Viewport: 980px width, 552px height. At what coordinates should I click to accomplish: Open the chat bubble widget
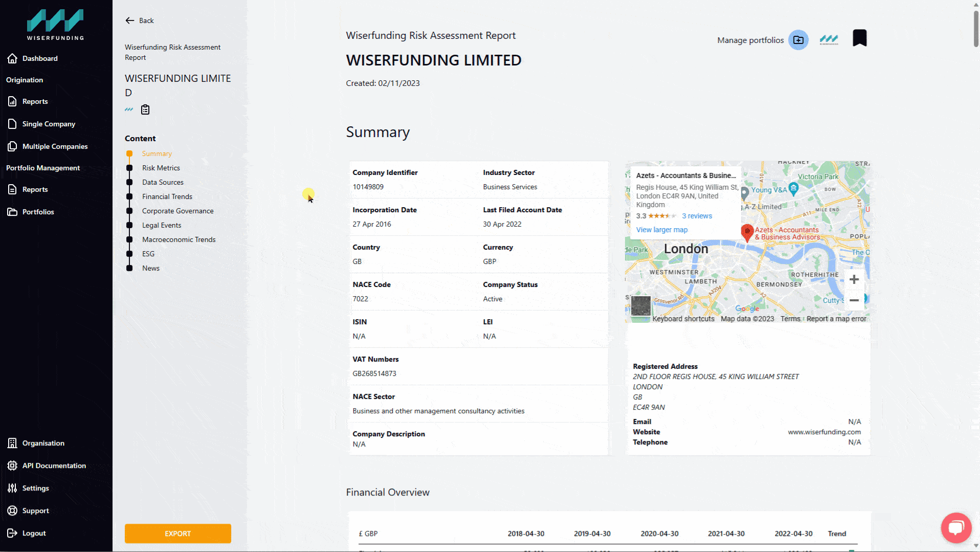click(x=956, y=528)
